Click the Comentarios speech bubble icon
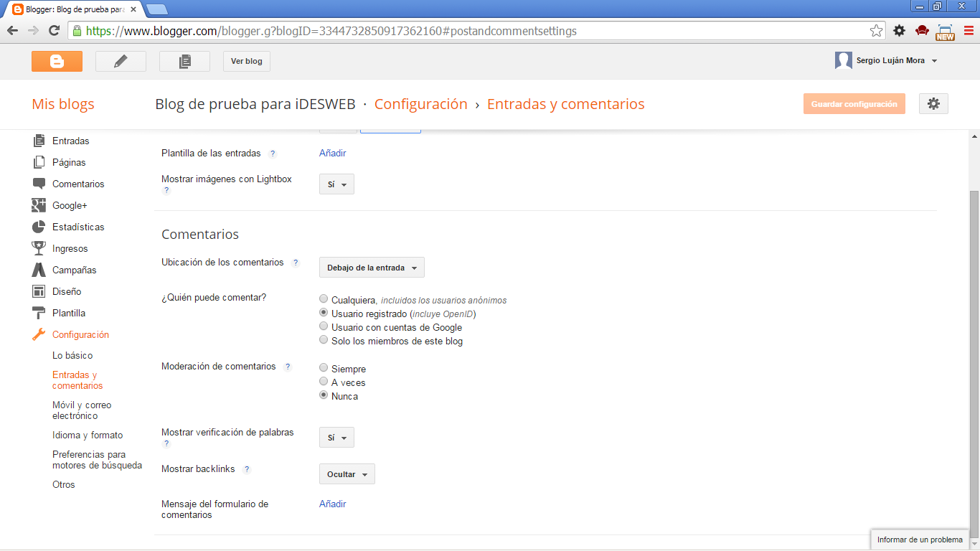980x551 pixels. [x=39, y=184]
